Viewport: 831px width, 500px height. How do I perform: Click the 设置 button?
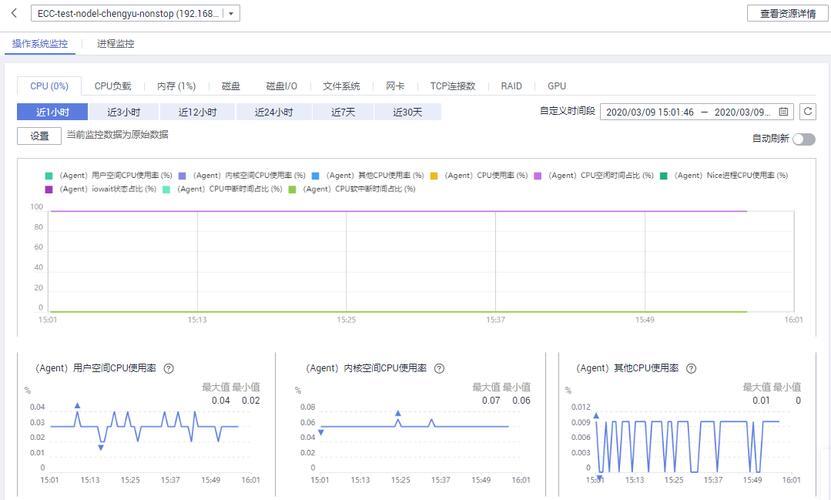click(x=39, y=136)
